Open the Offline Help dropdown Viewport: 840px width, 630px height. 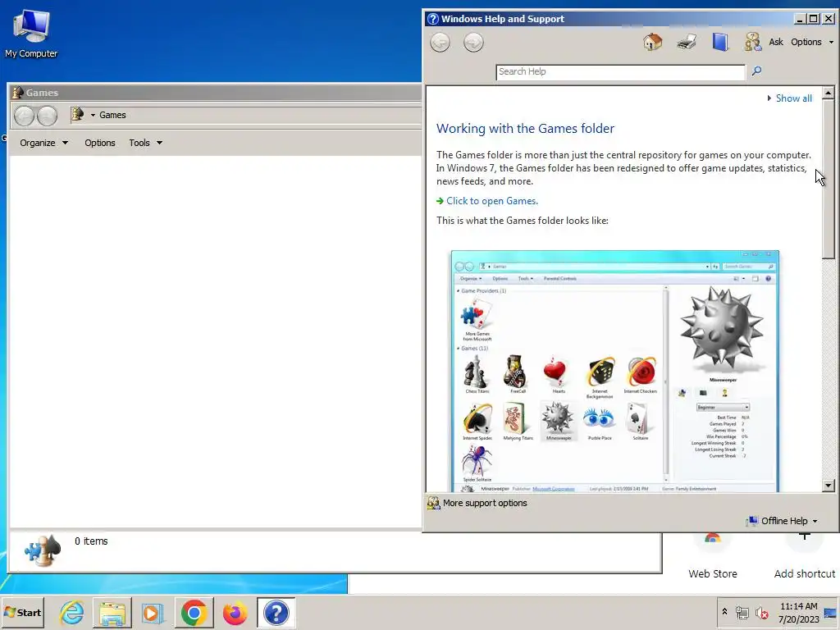point(783,521)
